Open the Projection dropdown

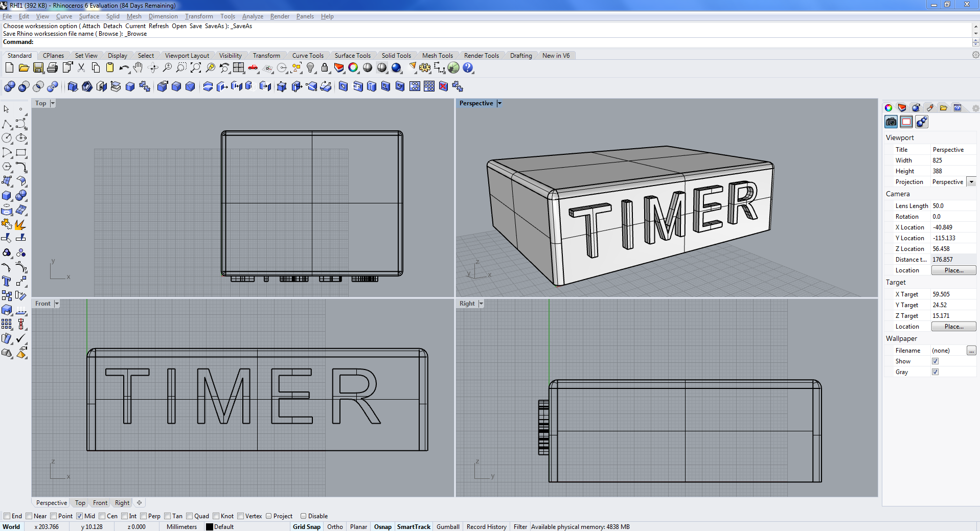tap(971, 182)
